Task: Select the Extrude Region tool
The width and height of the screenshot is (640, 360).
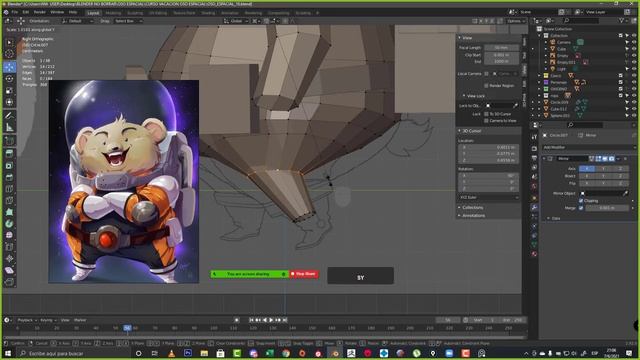Action: (x=9, y=153)
